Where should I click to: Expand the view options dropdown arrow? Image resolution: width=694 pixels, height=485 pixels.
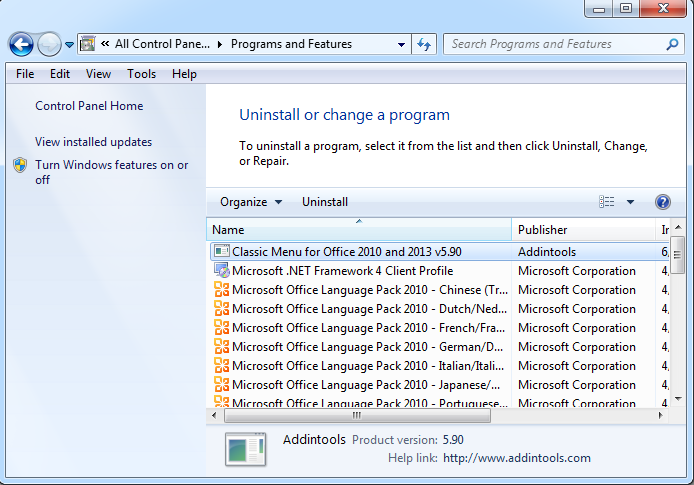point(630,202)
